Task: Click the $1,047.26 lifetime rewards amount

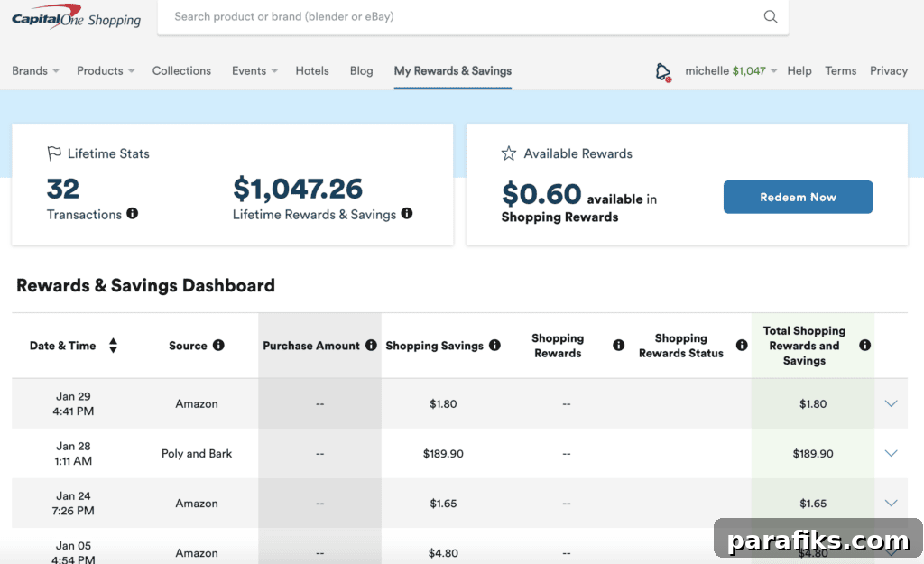Action: [x=298, y=189]
